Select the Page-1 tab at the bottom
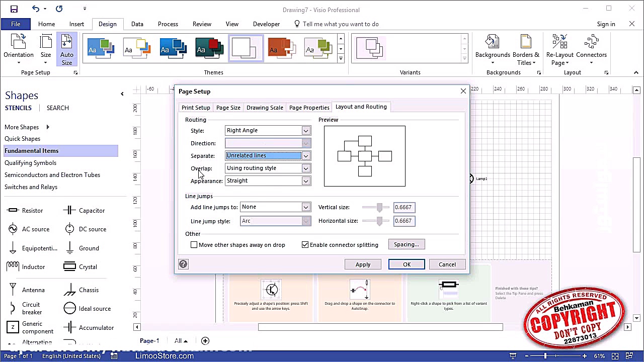Screen dimensions: 644x362 tap(149, 340)
